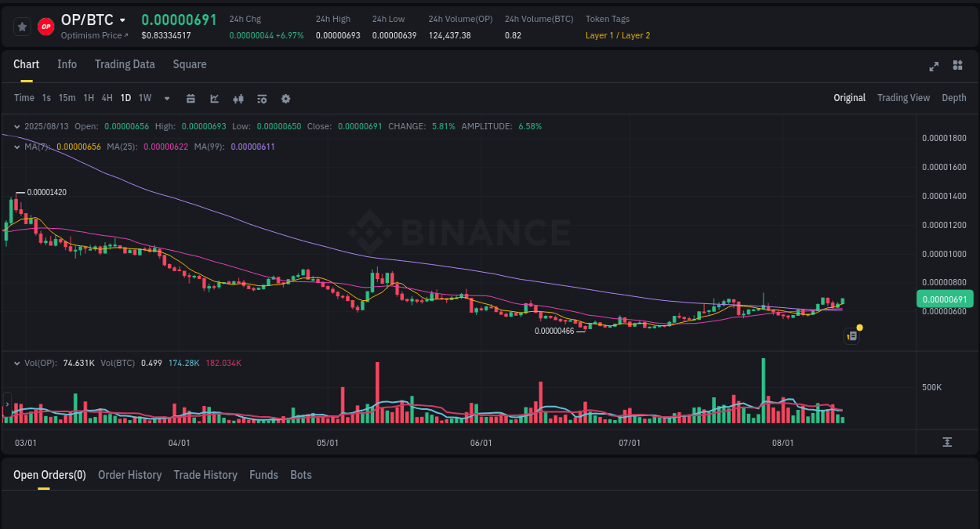Click the MA(25) value 0.00000622
Image resolution: width=980 pixels, height=529 pixels.
165,147
